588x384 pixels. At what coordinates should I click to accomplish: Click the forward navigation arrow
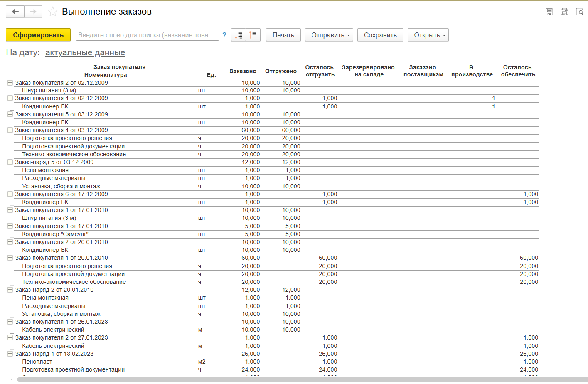click(33, 12)
